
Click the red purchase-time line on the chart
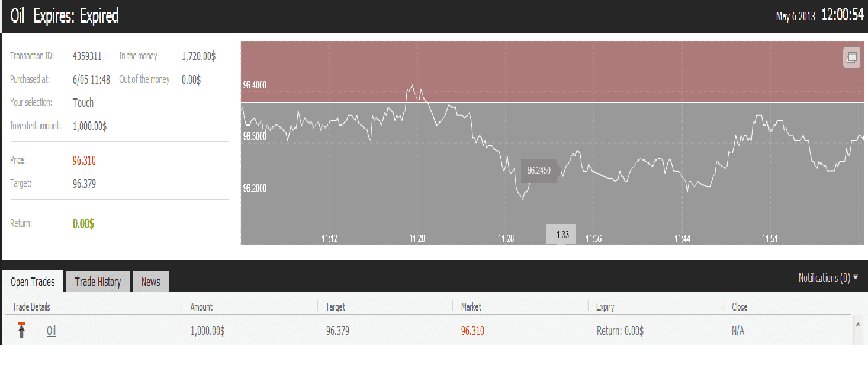[x=750, y=178]
